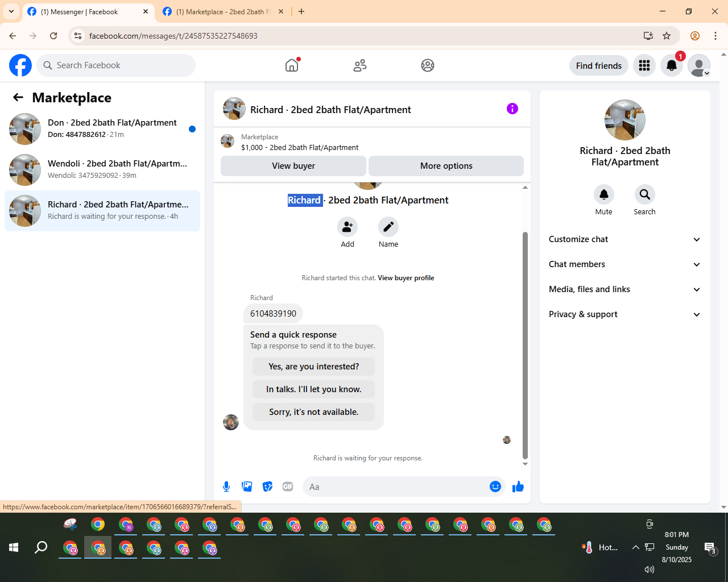The image size is (728, 582).
Task: Open the Friends icon in top navigation
Action: pyautogui.click(x=360, y=65)
